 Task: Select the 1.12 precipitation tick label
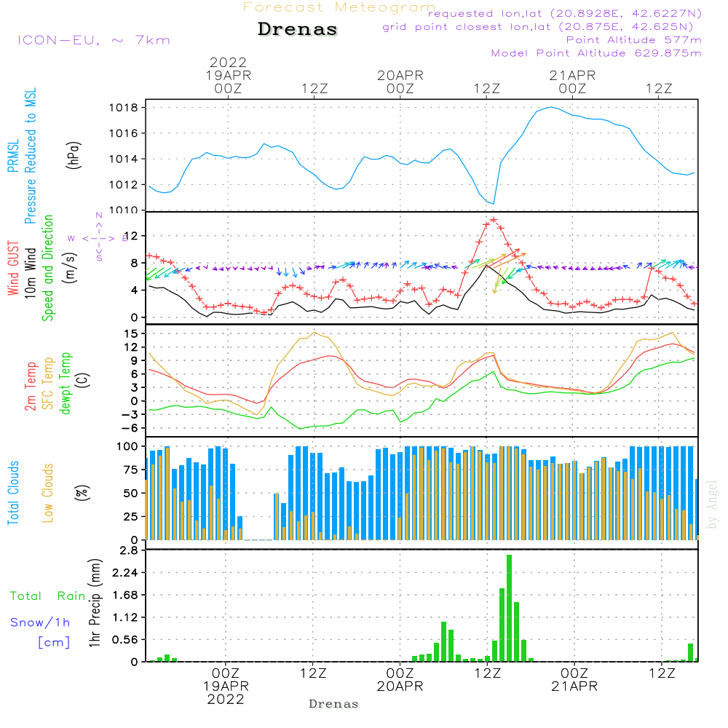[x=125, y=617]
